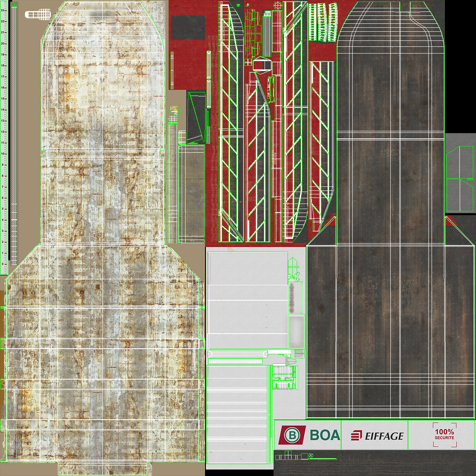
Task: Click the 15 mark on the ruler
Action: (2, 99)
